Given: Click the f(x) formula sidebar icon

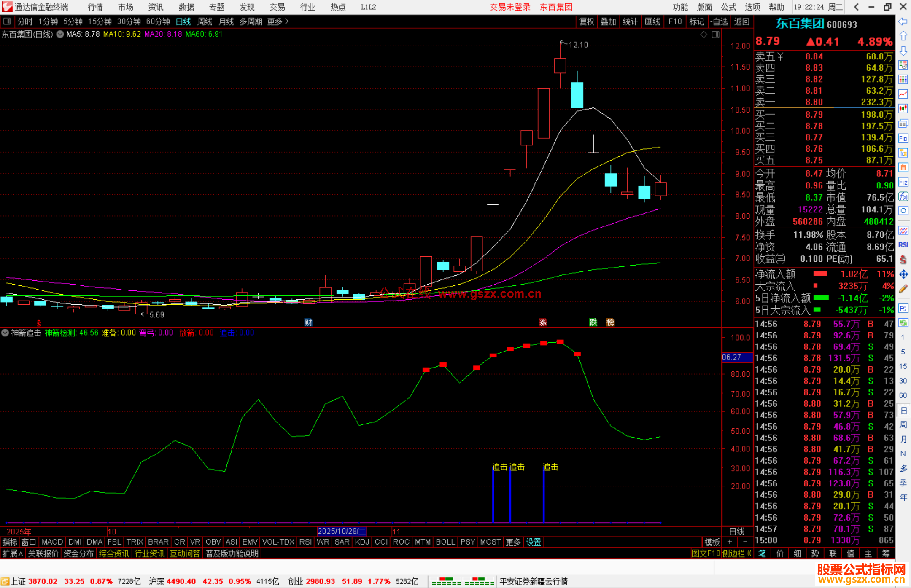Looking at the screenshot, I should pos(903,196).
